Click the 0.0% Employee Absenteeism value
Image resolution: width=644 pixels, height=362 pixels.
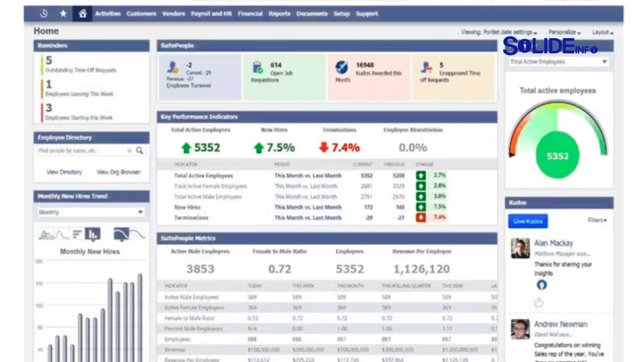[x=413, y=148]
